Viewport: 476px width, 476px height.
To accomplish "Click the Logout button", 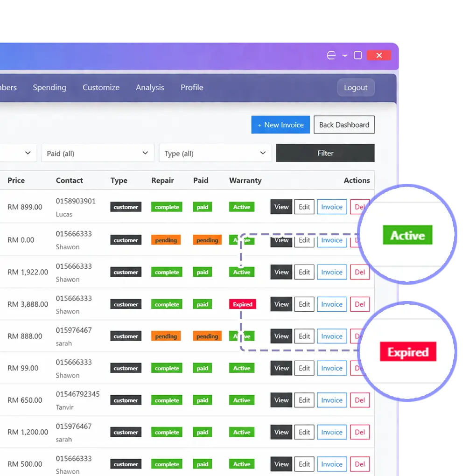I will 356,87.
